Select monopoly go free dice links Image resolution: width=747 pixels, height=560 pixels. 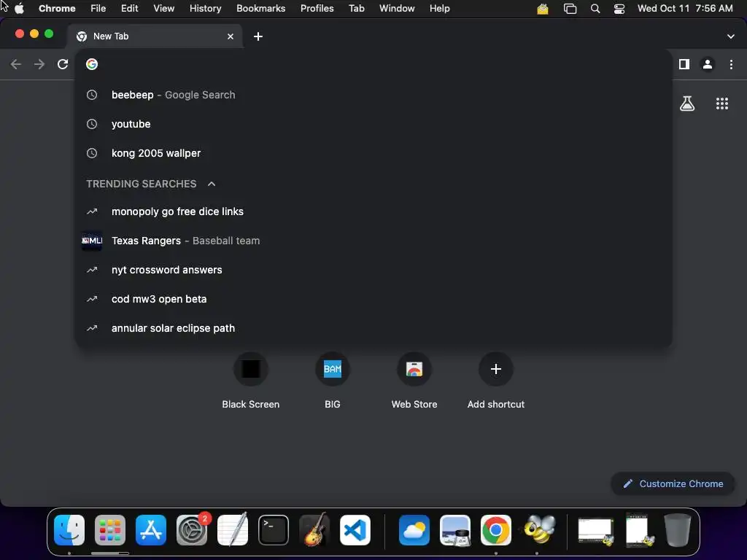tap(373, 211)
